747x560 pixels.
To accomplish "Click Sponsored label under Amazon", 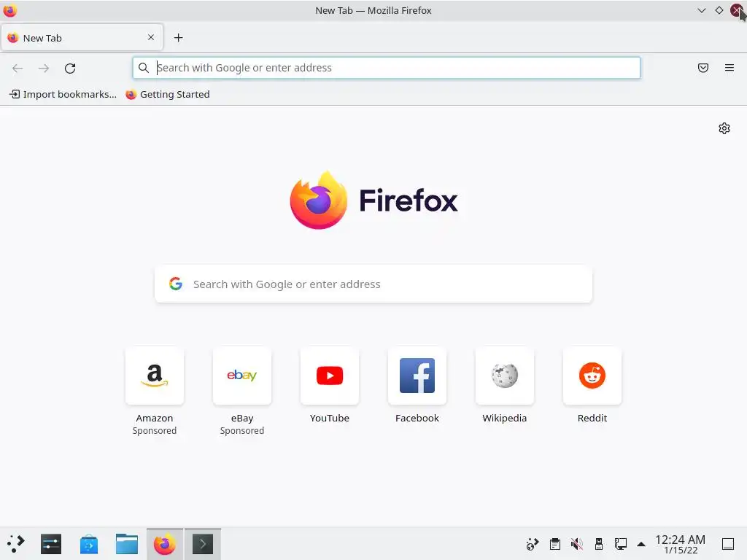I will click(x=155, y=430).
